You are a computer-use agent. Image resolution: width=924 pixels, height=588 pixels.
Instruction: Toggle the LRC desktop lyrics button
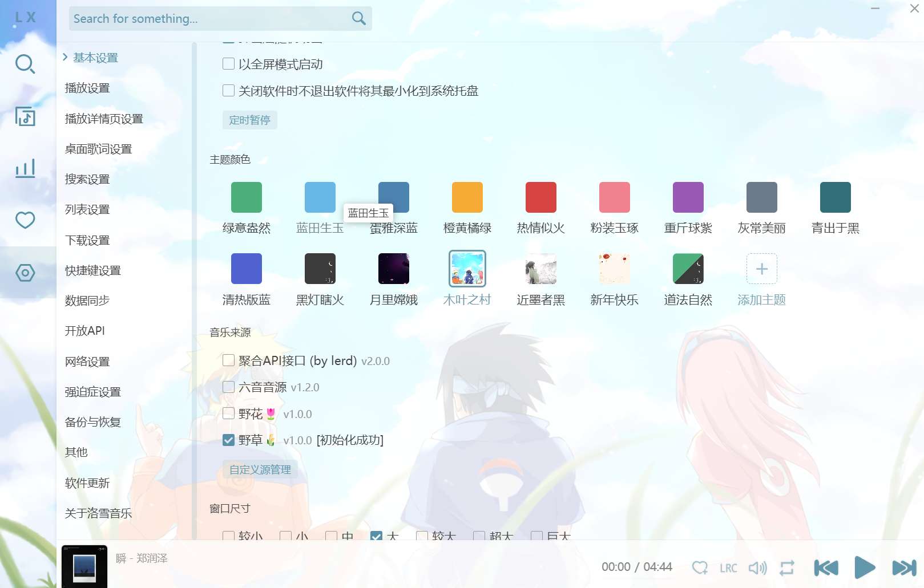pos(728,568)
